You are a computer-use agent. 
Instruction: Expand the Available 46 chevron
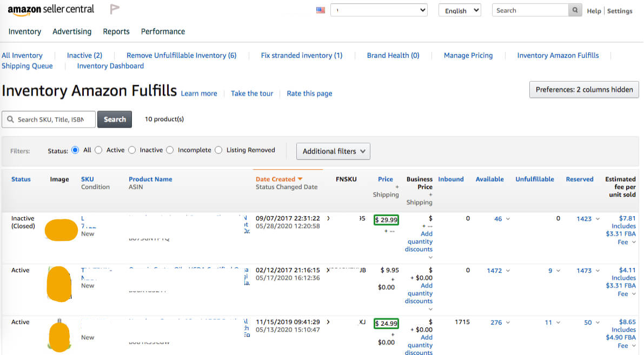508,219
